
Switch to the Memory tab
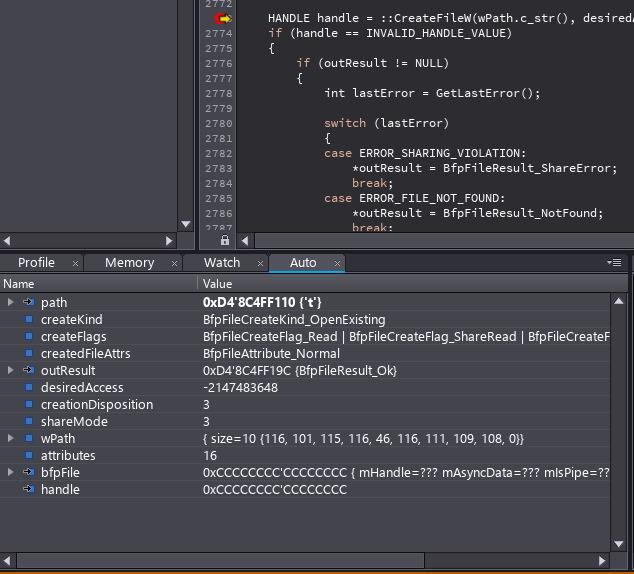129,263
